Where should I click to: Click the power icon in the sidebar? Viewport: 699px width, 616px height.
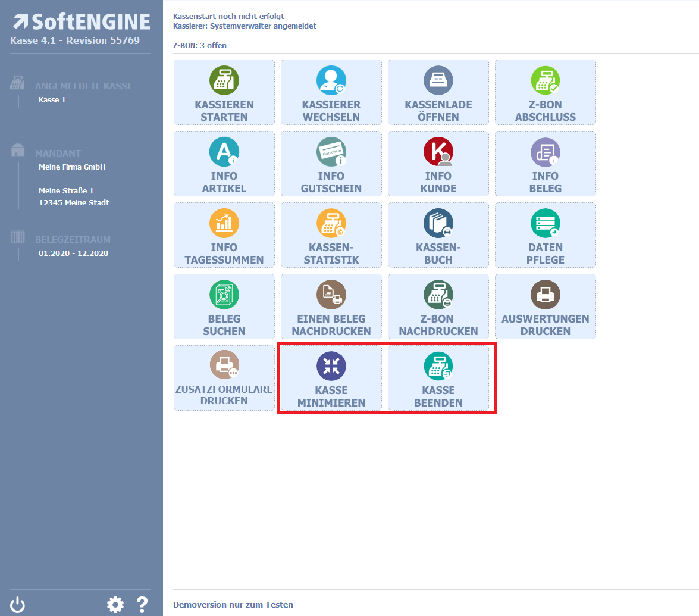(18, 605)
